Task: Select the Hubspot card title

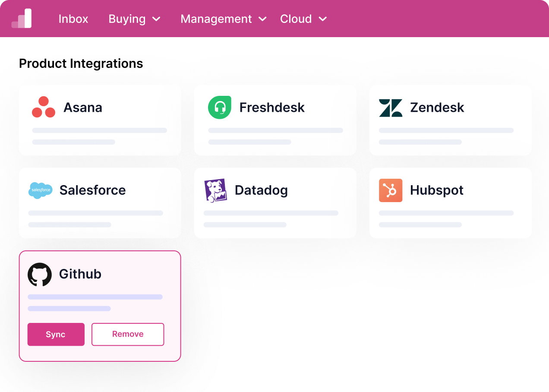Action: point(437,190)
